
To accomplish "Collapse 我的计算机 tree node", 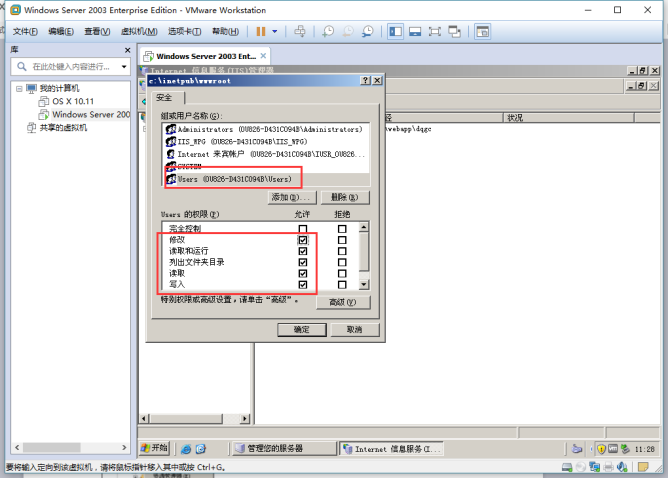I will point(18,89).
